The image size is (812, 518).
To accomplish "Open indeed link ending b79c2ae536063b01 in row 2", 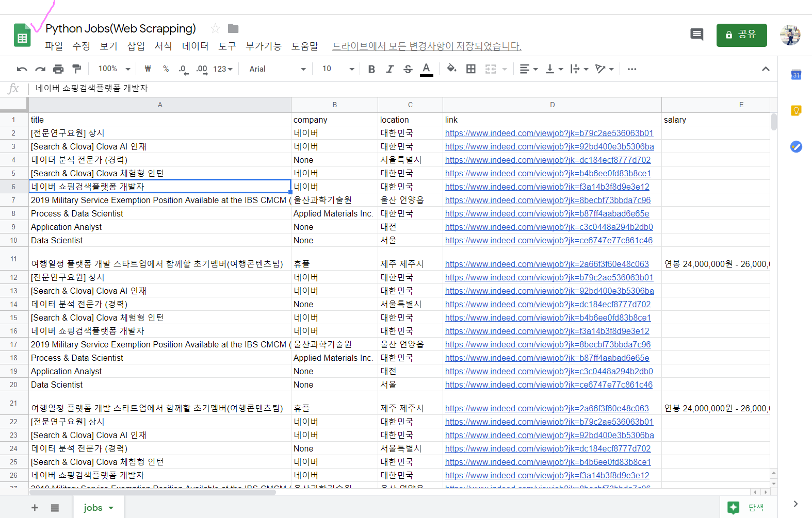I will tap(549, 133).
